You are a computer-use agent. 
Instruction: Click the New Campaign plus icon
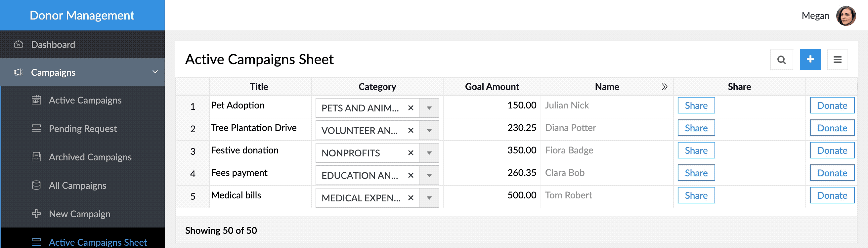[x=36, y=214]
